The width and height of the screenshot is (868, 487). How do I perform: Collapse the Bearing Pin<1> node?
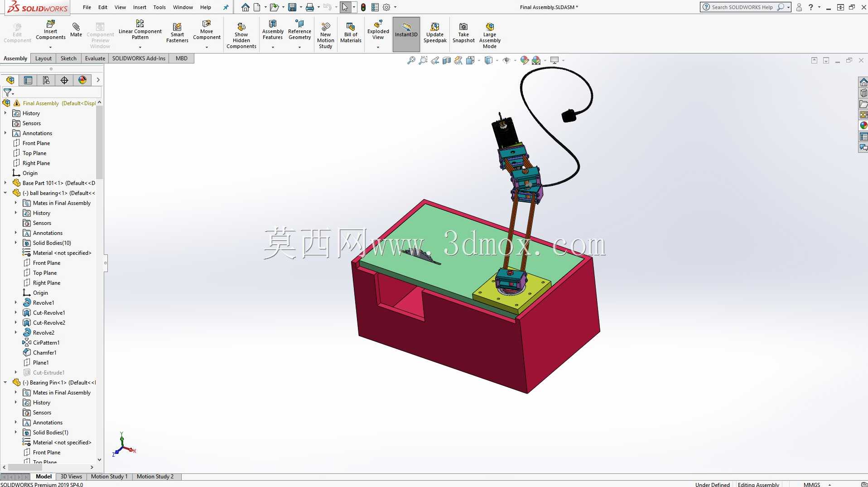point(5,383)
